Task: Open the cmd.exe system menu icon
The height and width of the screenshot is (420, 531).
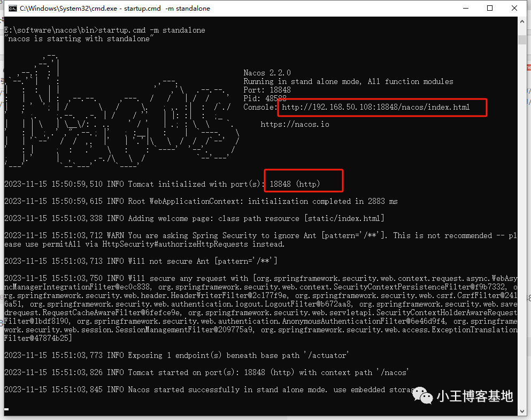Action: pyautogui.click(x=12, y=9)
